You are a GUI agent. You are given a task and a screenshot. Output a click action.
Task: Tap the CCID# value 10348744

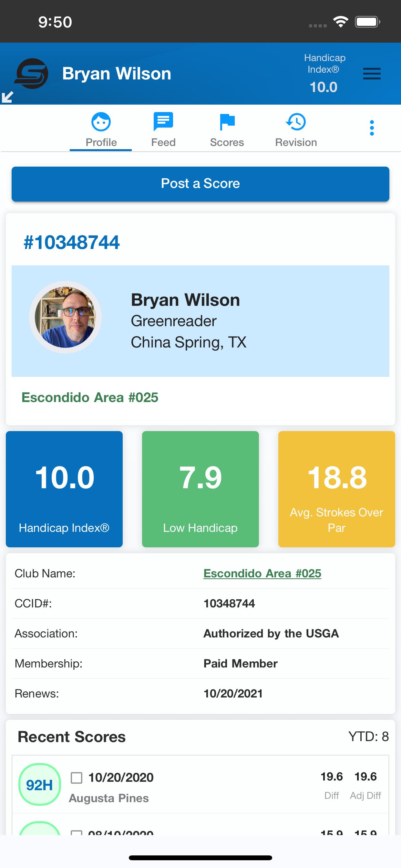coord(229,603)
